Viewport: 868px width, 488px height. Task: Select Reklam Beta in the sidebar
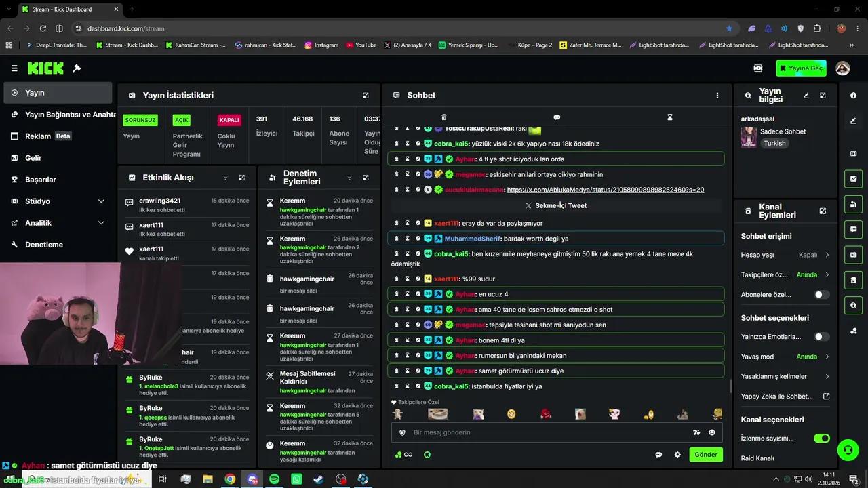pyautogui.click(x=58, y=136)
